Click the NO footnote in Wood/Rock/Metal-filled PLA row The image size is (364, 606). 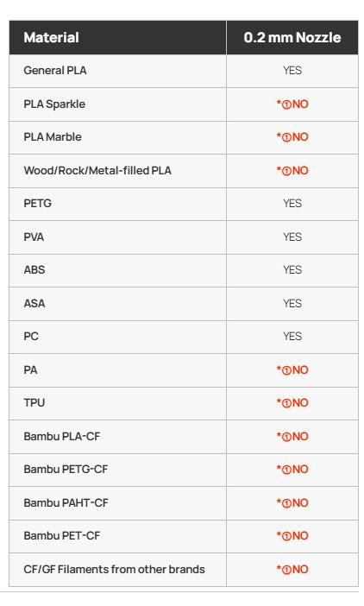tap(292, 170)
